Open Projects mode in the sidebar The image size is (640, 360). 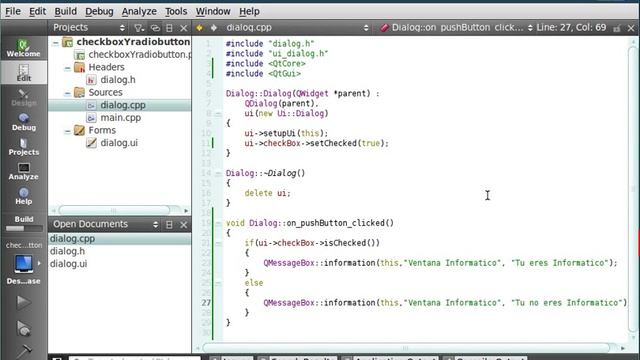[23, 147]
